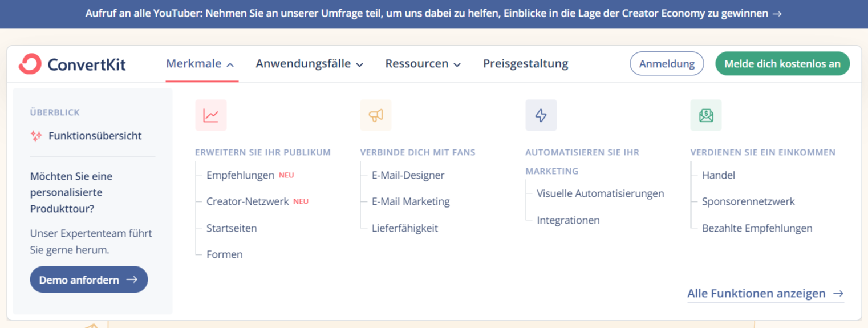Click the personalisierte Produkttour question text
The width and height of the screenshot is (868, 328).
tap(71, 193)
